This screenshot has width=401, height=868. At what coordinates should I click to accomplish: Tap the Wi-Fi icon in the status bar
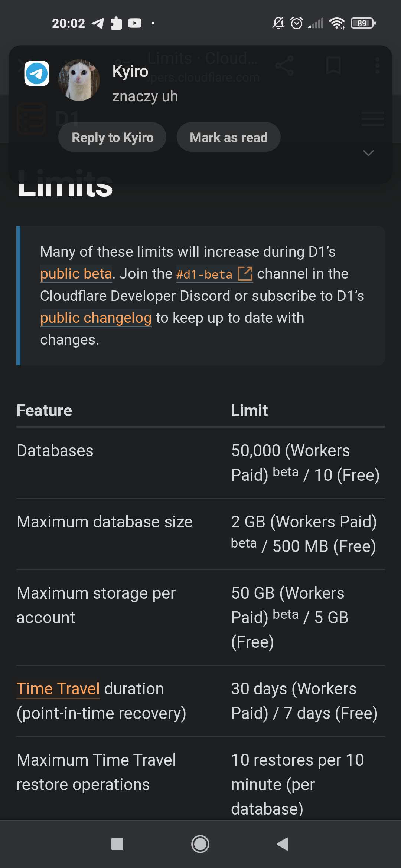(338, 23)
